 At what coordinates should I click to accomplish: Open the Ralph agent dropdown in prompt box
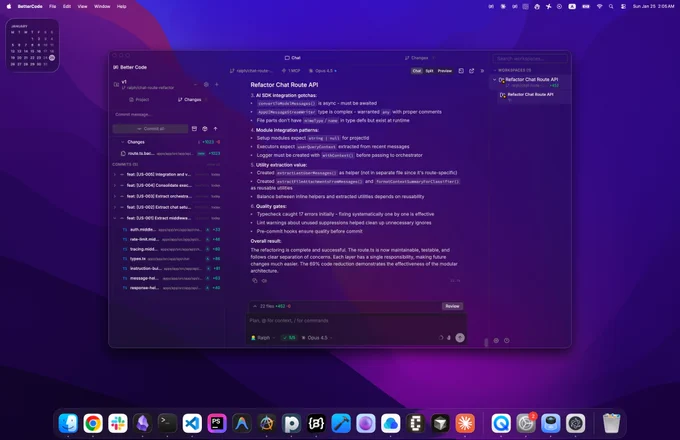263,338
